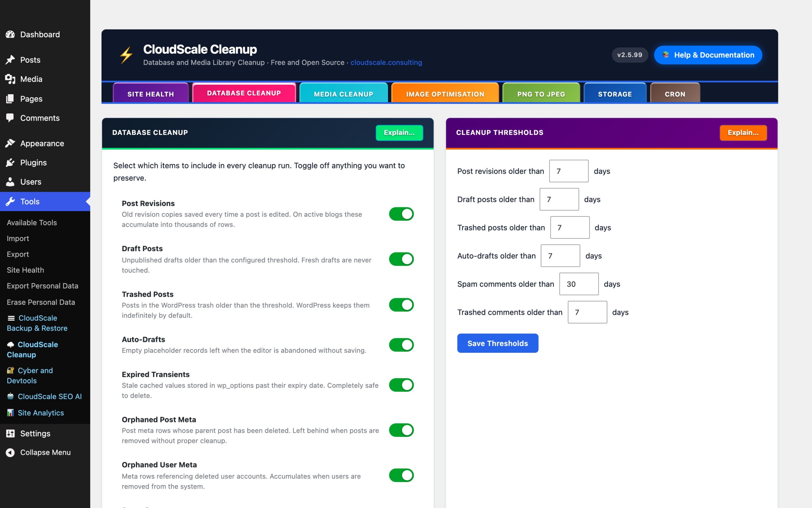Click the Settings sliders icon
This screenshot has width=812, height=508.
[10, 433]
